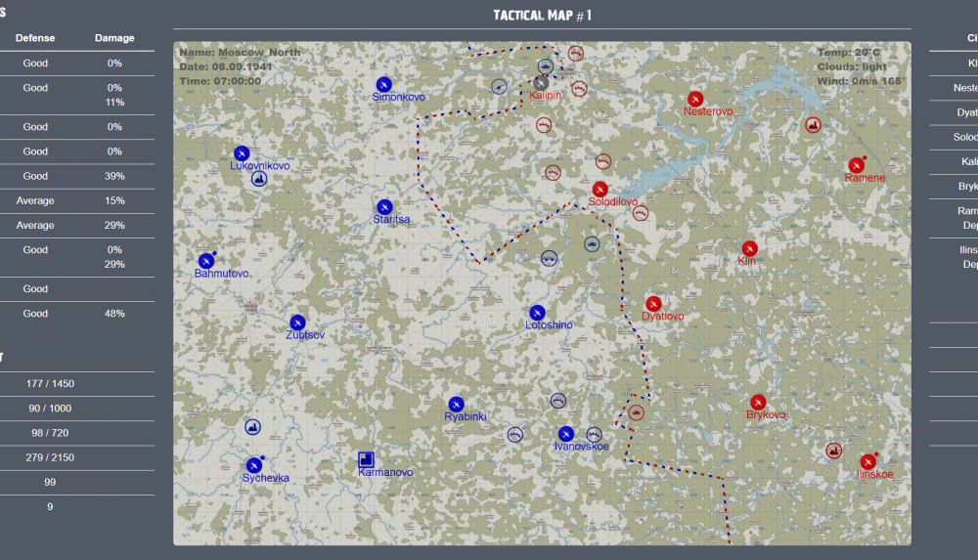Select the Karmanovo square building icon
978x560 pixels.
coord(366,459)
